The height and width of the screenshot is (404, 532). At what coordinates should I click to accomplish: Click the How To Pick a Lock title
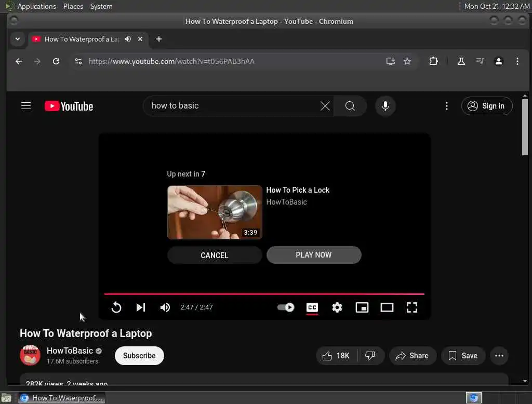coord(298,190)
